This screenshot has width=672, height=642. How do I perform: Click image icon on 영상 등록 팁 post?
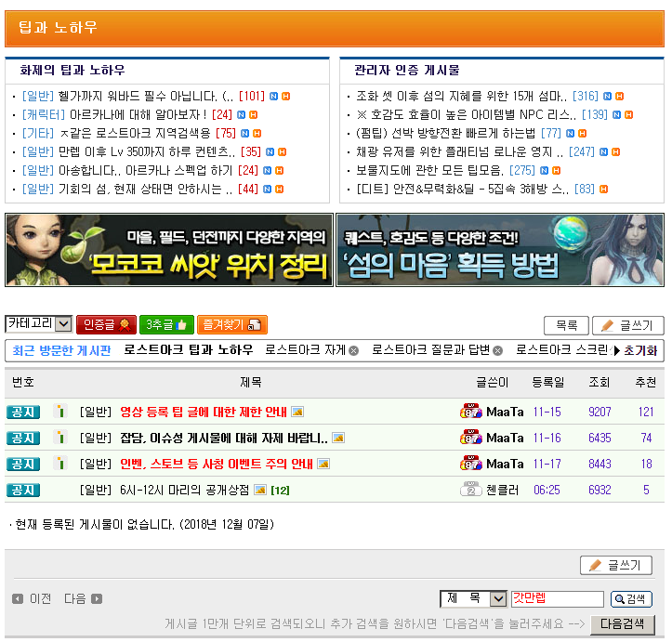pos(297,412)
